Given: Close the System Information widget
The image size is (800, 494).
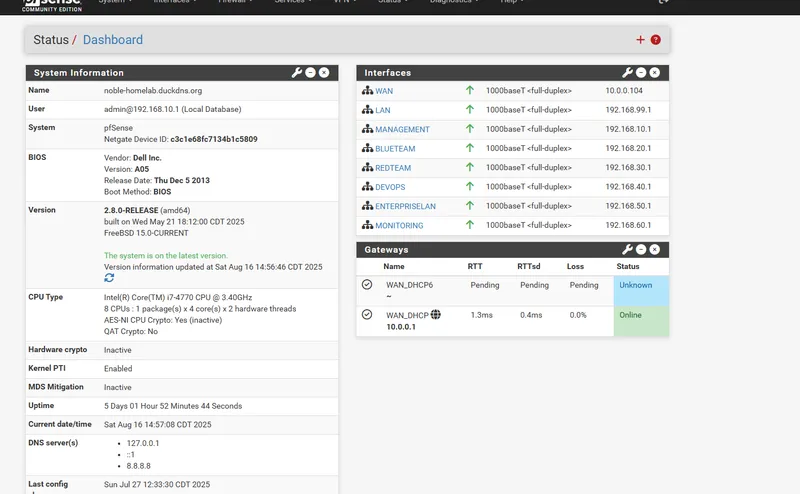Looking at the screenshot, I should point(324,72).
